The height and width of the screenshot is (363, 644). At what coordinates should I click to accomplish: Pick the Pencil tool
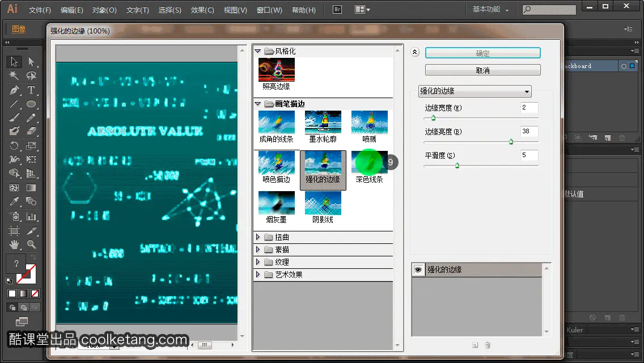pyautogui.click(x=31, y=117)
